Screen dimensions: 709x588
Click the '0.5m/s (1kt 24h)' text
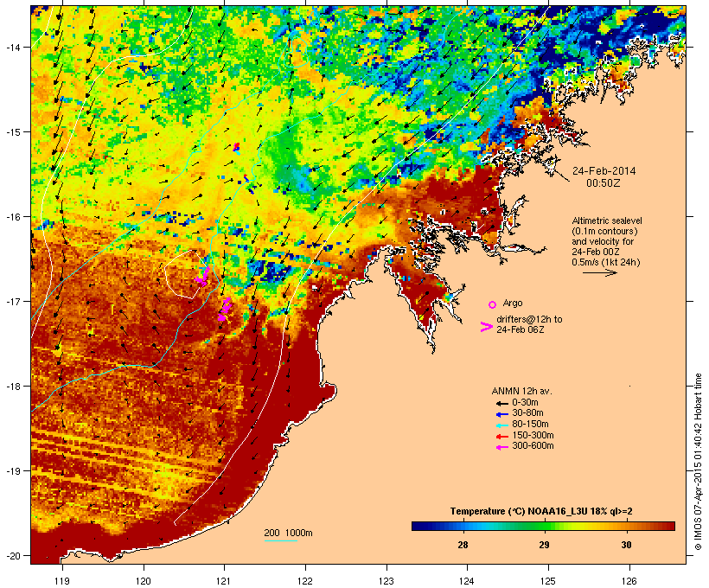(606, 262)
